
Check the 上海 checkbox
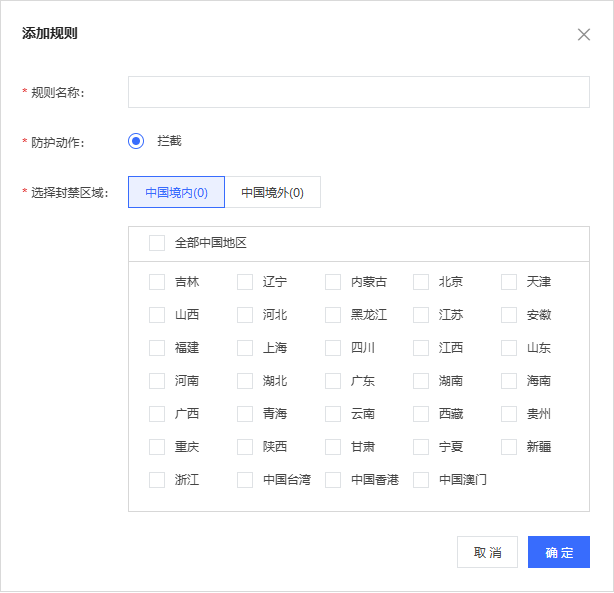point(245,348)
